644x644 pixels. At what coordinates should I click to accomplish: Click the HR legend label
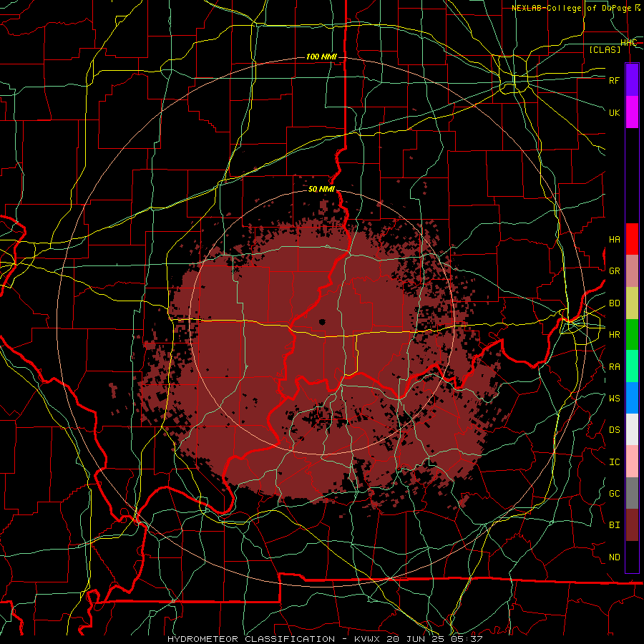(614, 335)
